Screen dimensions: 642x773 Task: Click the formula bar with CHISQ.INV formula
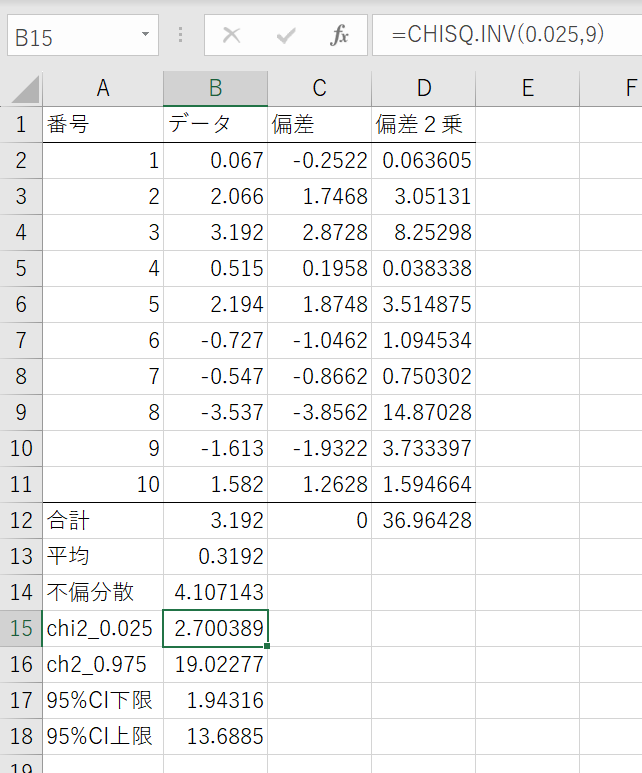pos(507,35)
